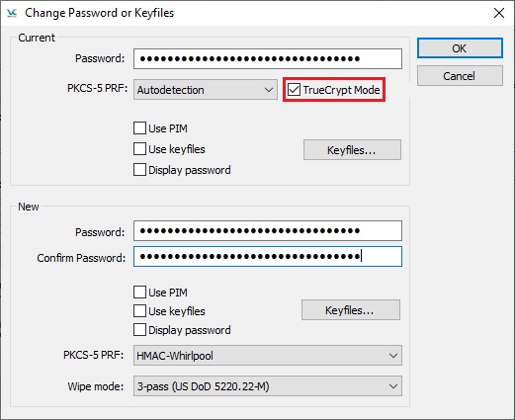
Task: Focus the Current Password field
Action: pyautogui.click(x=268, y=59)
